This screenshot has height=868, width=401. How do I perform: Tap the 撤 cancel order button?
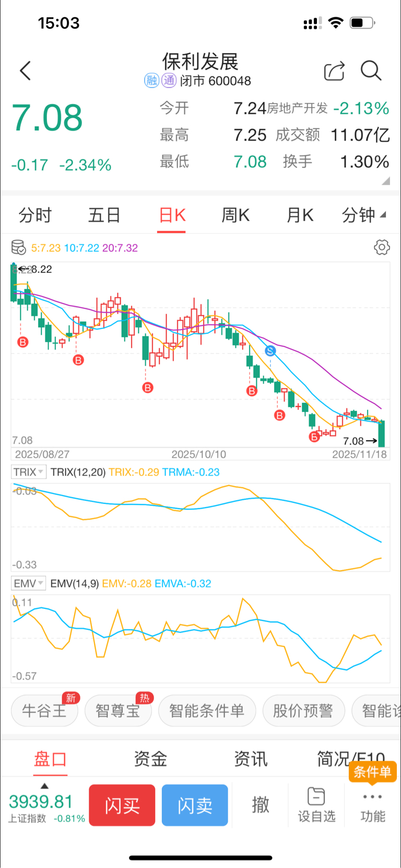(261, 805)
